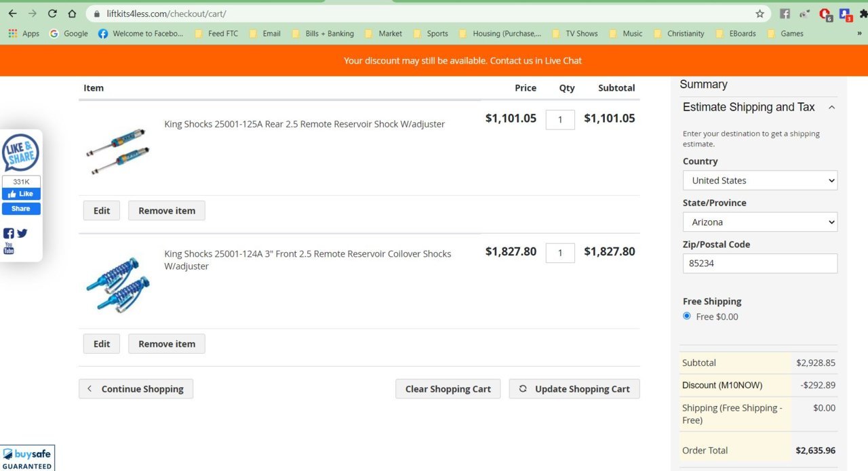This screenshot has height=471, width=868.
Task: Open the Twitter bird icon in sidebar
Action: pyautogui.click(x=22, y=233)
